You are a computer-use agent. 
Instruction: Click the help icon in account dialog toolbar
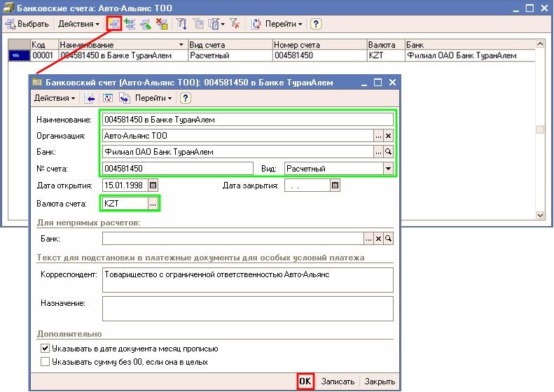tap(186, 98)
